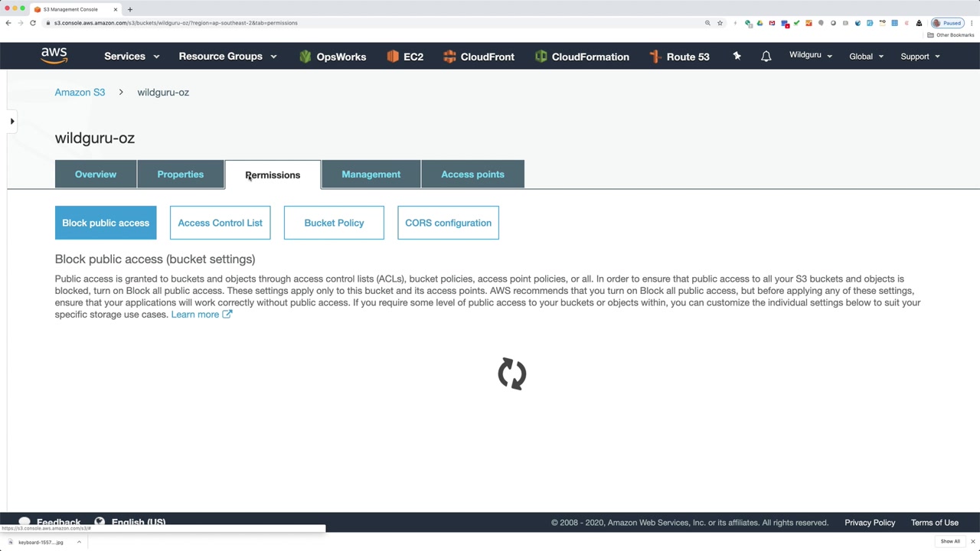This screenshot has width=980, height=551.
Task: Open the CORS configuration section
Action: point(448,223)
